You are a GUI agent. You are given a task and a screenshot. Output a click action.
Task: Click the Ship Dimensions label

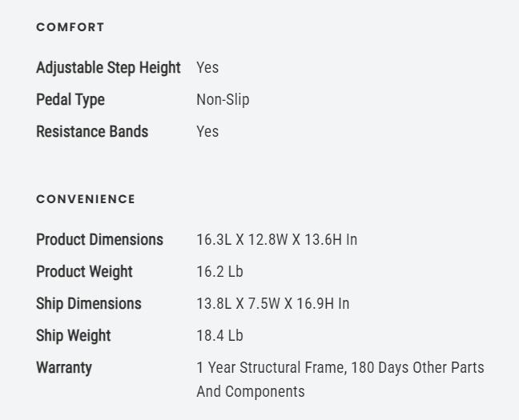89,304
